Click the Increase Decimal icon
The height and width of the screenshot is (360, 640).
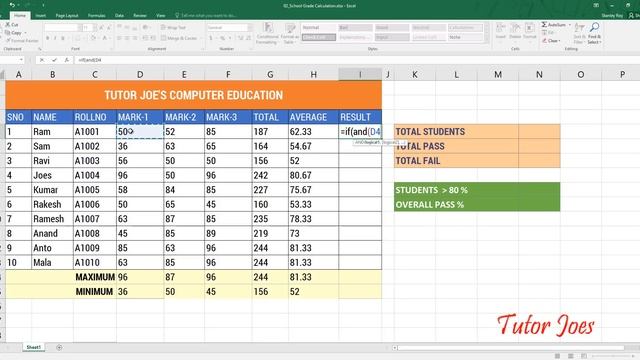240,38
